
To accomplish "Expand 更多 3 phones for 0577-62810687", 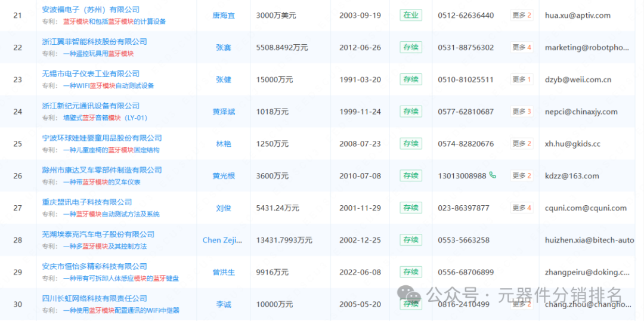I will (x=522, y=112).
